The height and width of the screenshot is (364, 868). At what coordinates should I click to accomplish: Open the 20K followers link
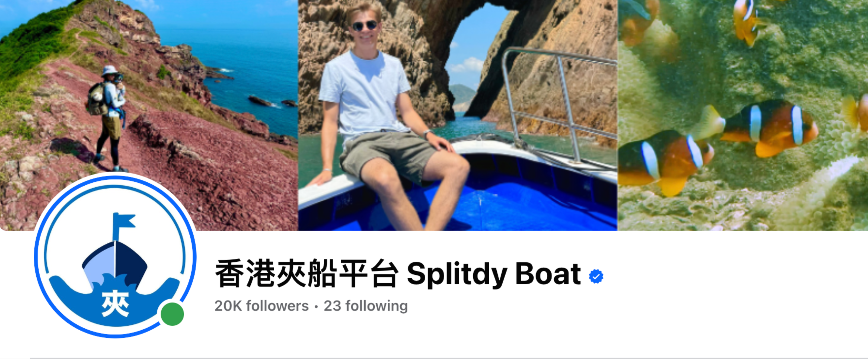coord(261,306)
